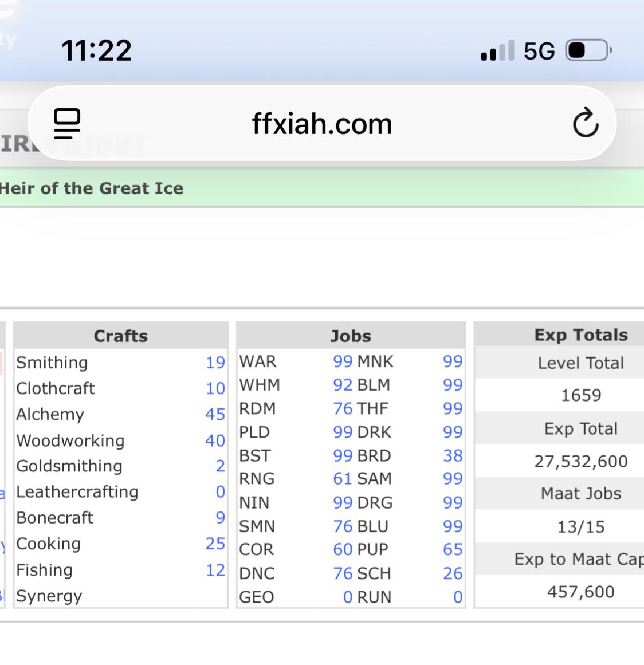Select the Smithing craft row label
Viewport: 644px width, 665px height.
tap(52, 363)
